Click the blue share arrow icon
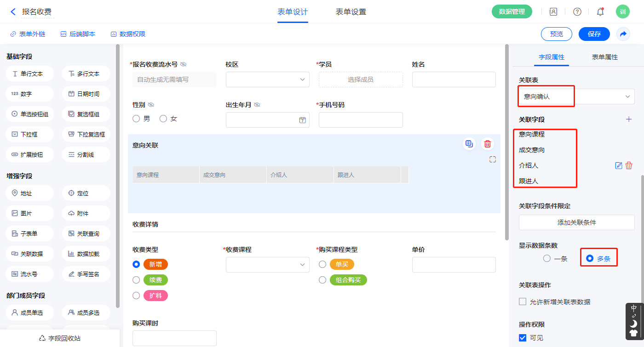 point(623,34)
